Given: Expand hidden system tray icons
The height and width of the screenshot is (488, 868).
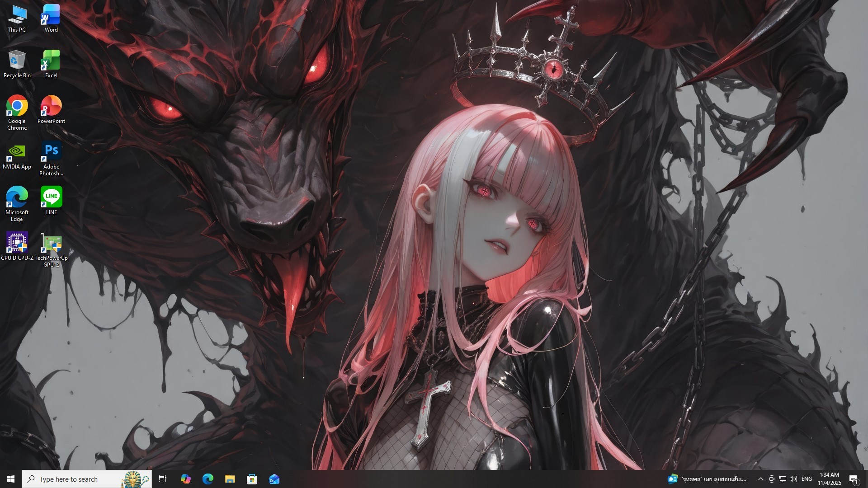Looking at the screenshot, I should (x=761, y=479).
